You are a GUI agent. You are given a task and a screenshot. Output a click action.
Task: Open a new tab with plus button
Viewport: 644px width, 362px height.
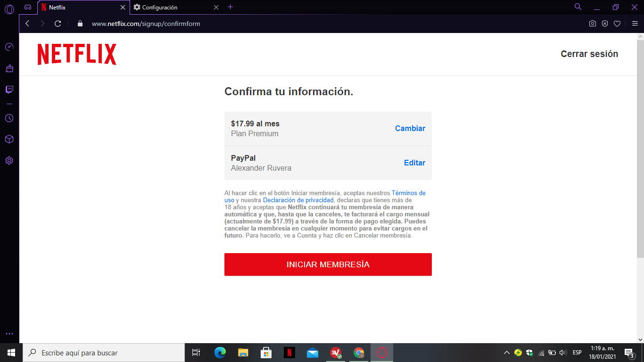230,7
